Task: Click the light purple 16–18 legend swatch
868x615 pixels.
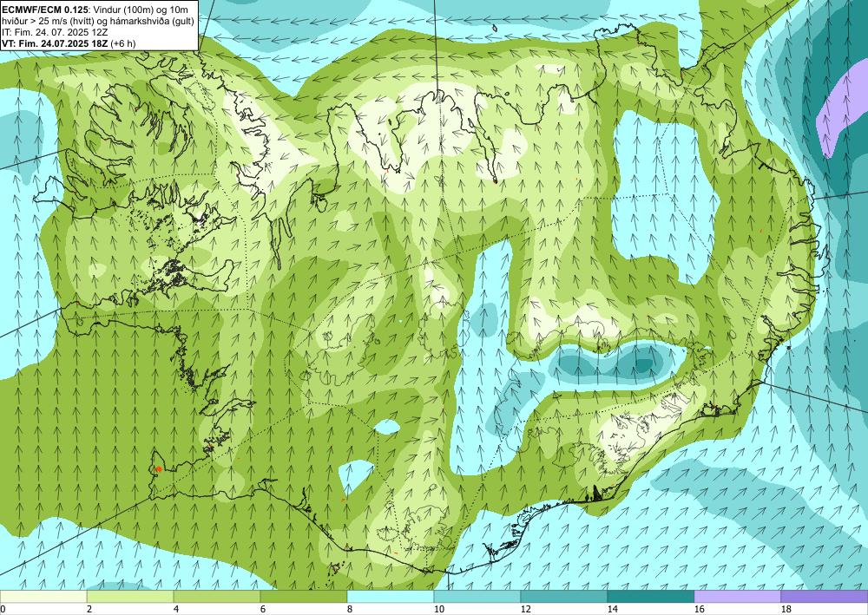Action: [737, 597]
